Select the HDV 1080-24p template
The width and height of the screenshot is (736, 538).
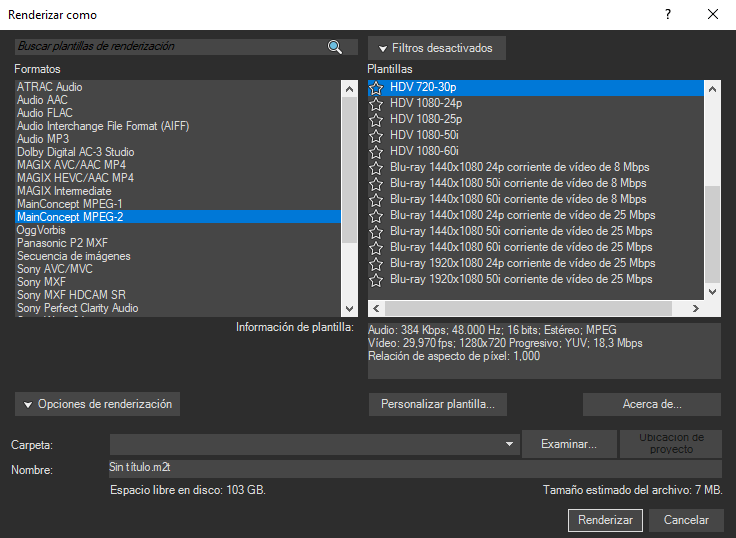536,104
